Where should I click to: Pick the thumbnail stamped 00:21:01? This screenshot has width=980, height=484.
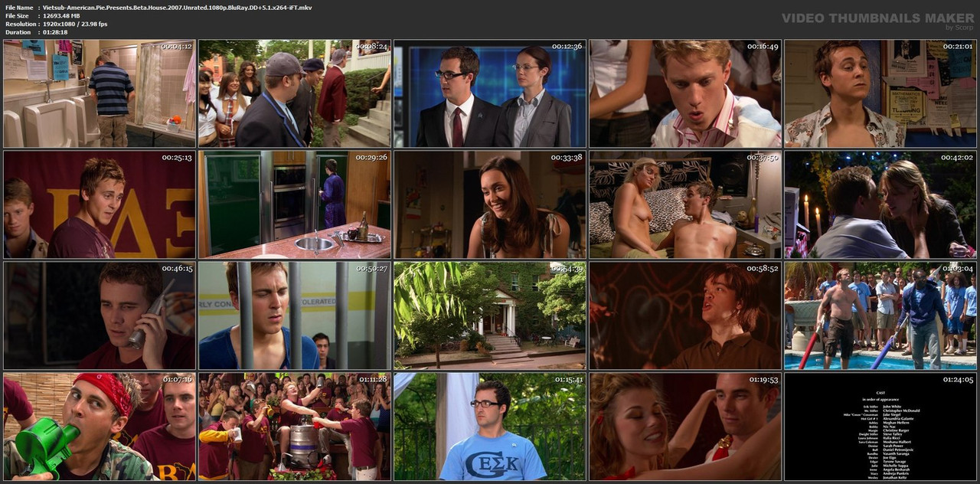point(880,93)
